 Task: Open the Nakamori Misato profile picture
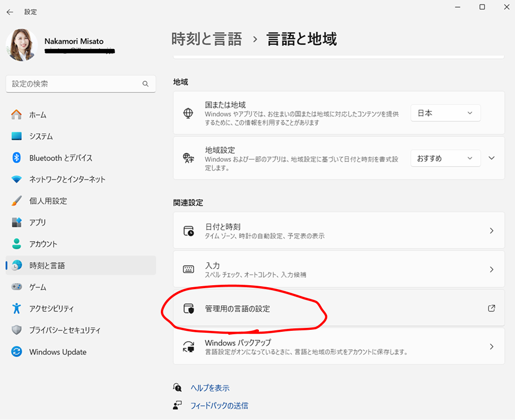22,45
